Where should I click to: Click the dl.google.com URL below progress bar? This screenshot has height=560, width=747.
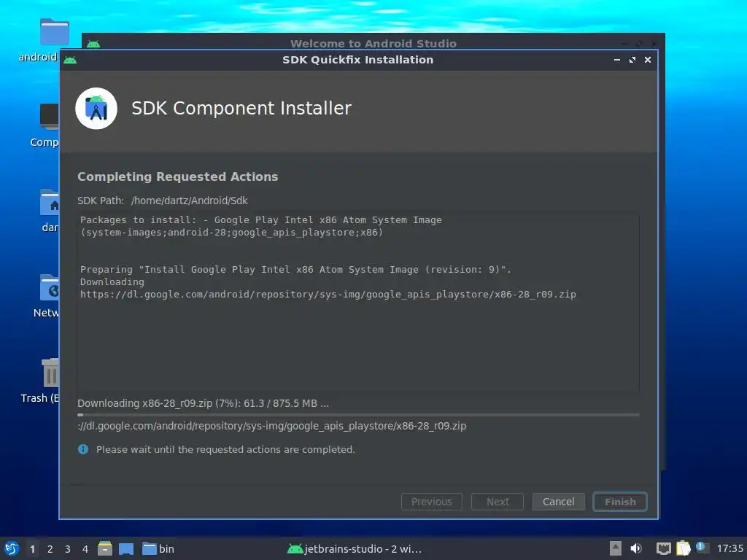271,426
